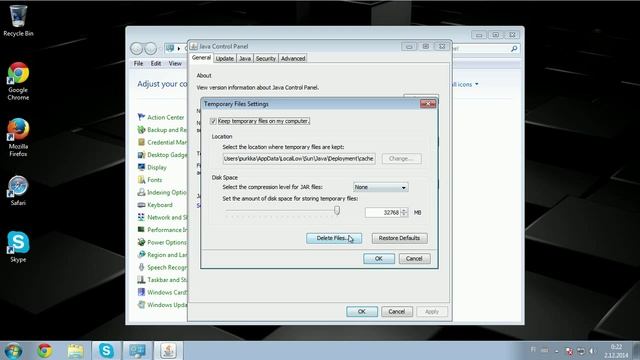Click the back arrow in Control Panel window
640x360 pixels.
(136, 49)
